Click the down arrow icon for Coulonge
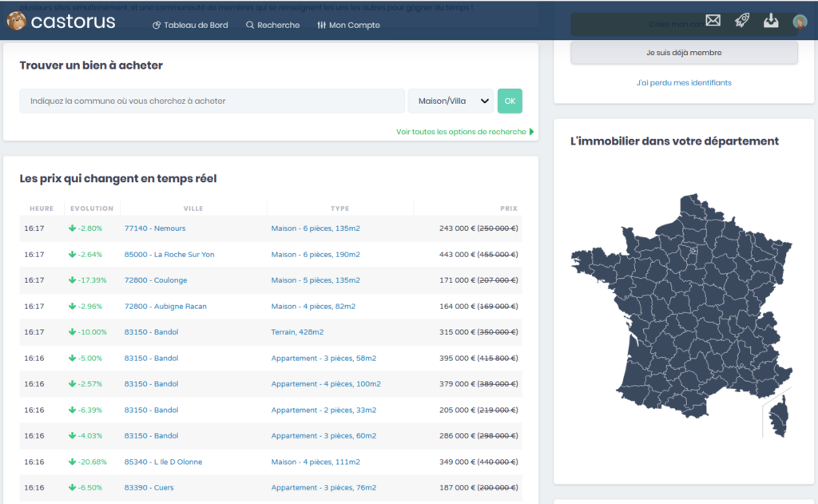The height and width of the screenshot is (504, 818). (x=72, y=280)
